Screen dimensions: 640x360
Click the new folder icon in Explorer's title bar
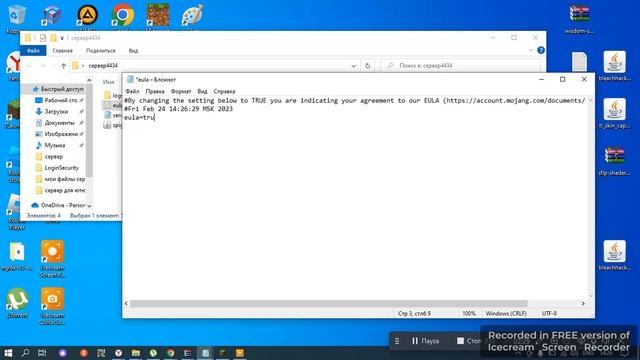pyautogui.click(x=53, y=38)
